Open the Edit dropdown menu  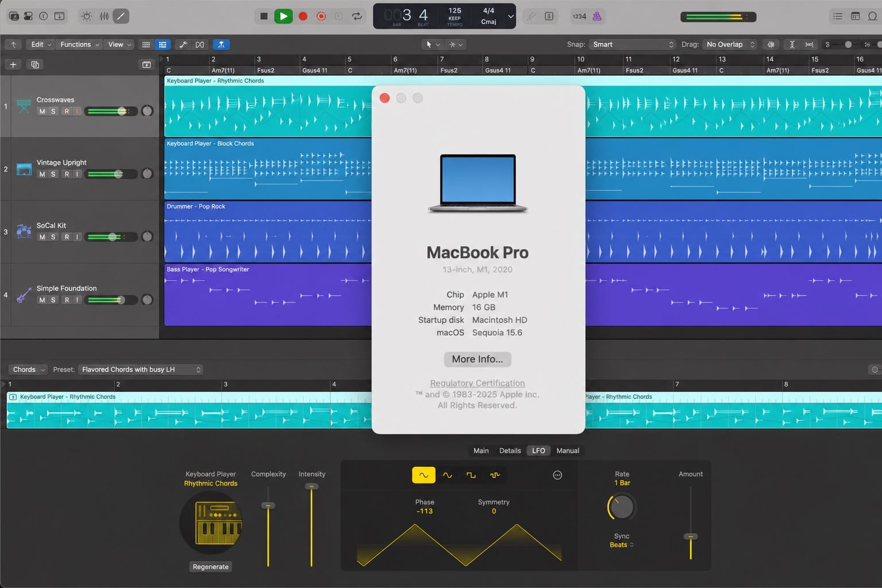point(40,44)
